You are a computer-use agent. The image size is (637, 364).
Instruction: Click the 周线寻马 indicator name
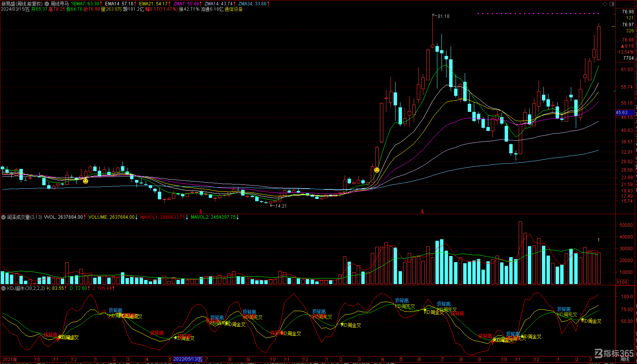point(60,4)
